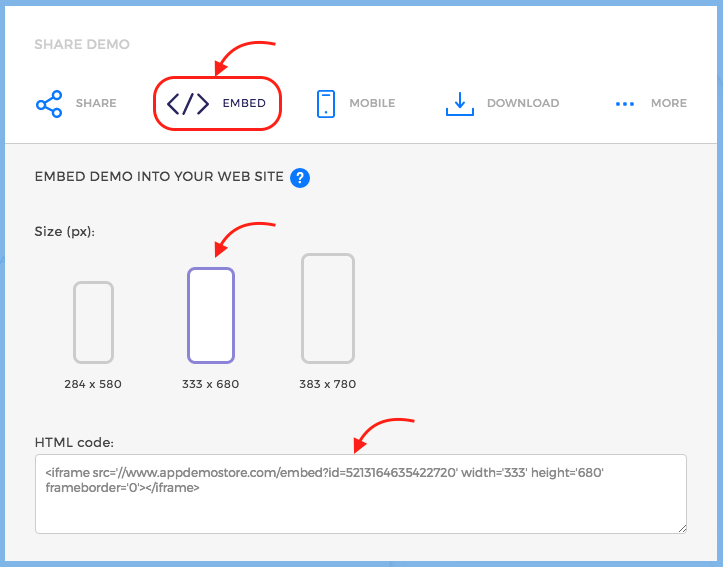Screen dimensions: 723x567
Task: Click the Embed code brackets icon
Action: coord(187,104)
